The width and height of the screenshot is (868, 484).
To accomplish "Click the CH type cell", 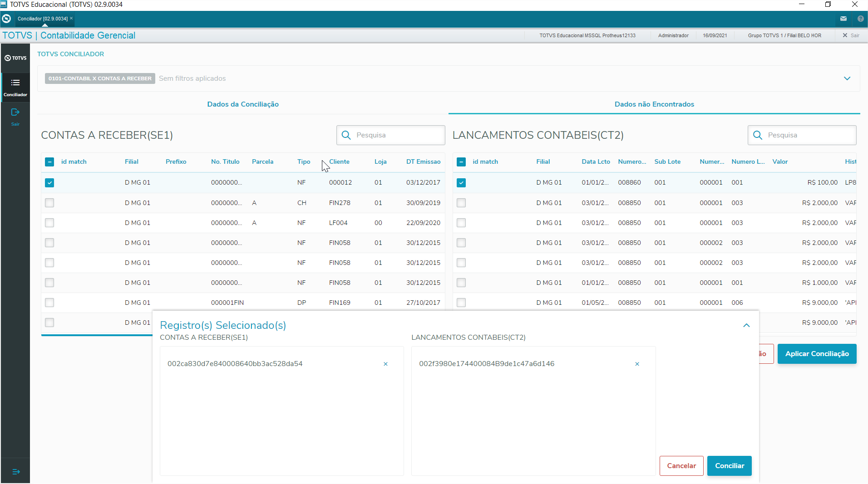I will point(302,203).
